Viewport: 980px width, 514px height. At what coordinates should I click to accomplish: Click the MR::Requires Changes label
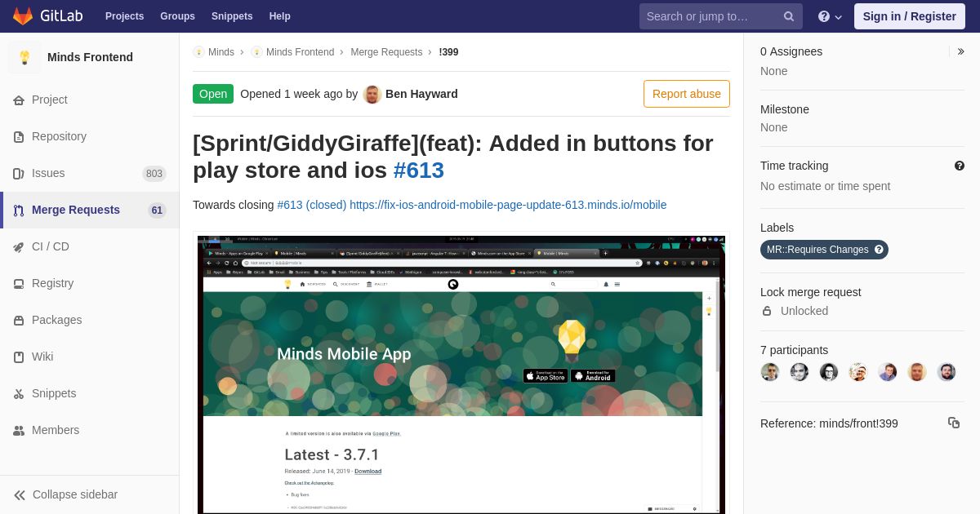(x=824, y=250)
